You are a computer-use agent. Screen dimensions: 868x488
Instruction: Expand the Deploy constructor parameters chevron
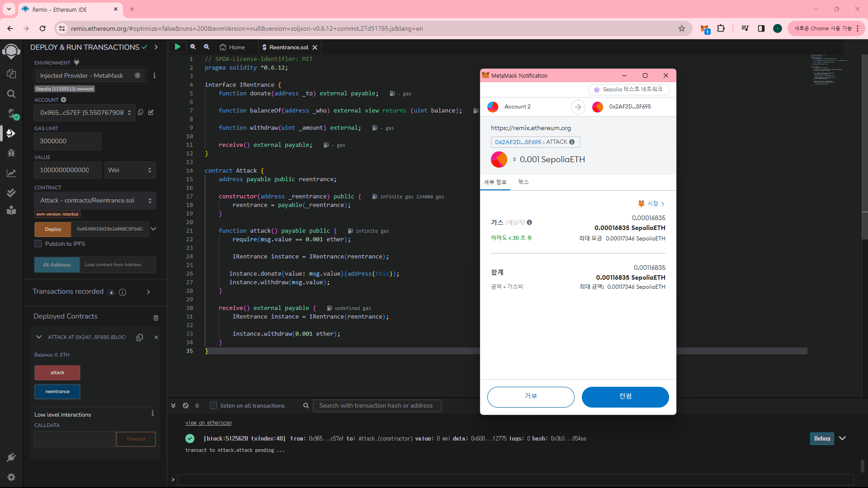tap(153, 229)
